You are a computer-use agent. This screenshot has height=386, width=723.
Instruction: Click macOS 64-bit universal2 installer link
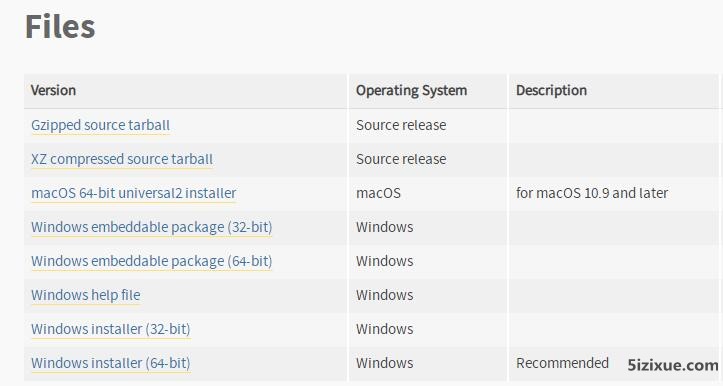134,193
